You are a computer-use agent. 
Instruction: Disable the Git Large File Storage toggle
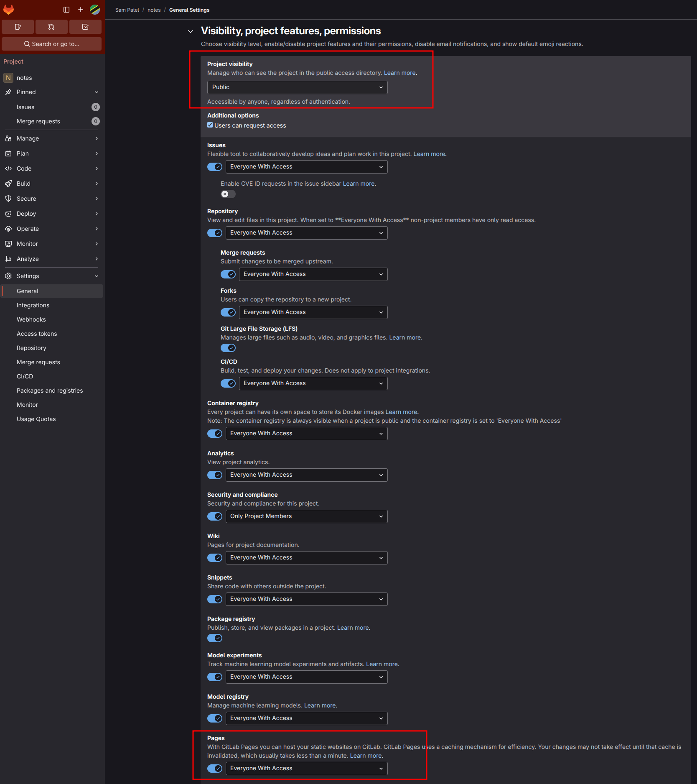[228, 348]
